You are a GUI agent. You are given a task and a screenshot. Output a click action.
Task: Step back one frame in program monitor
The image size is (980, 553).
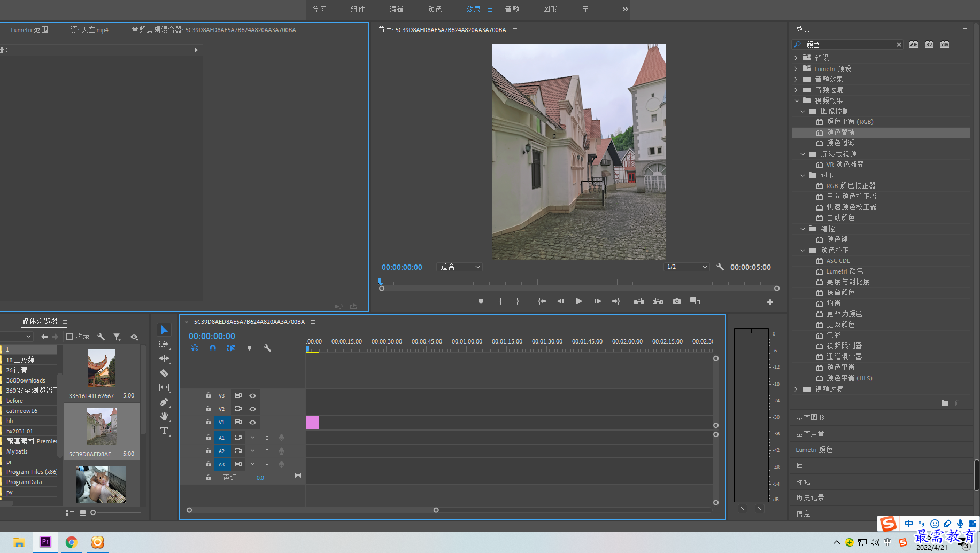(560, 301)
